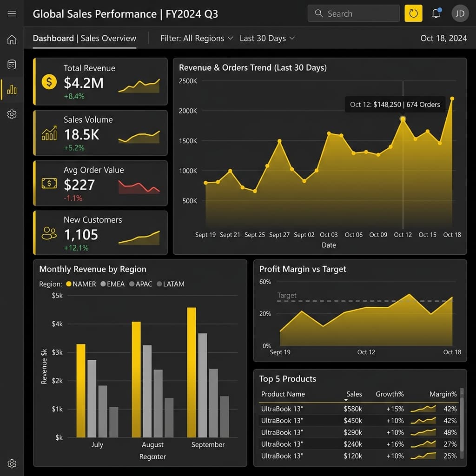Click the $120k sales cell
476x476 pixels.
click(353, 456)
